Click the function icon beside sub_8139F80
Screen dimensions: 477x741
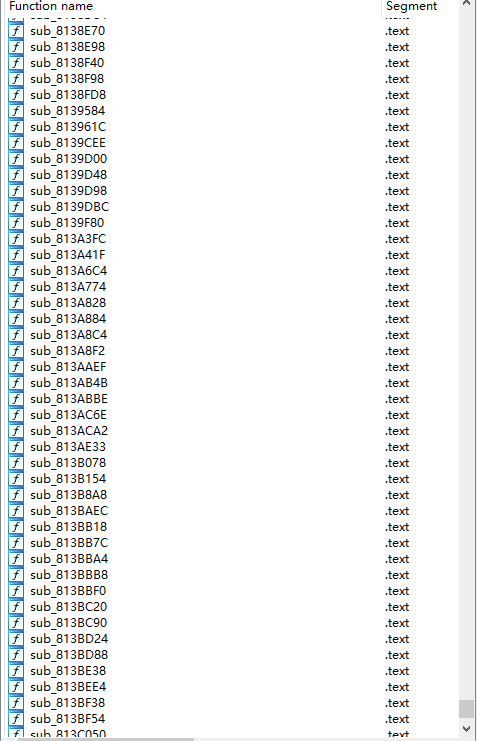pos(16,223)
